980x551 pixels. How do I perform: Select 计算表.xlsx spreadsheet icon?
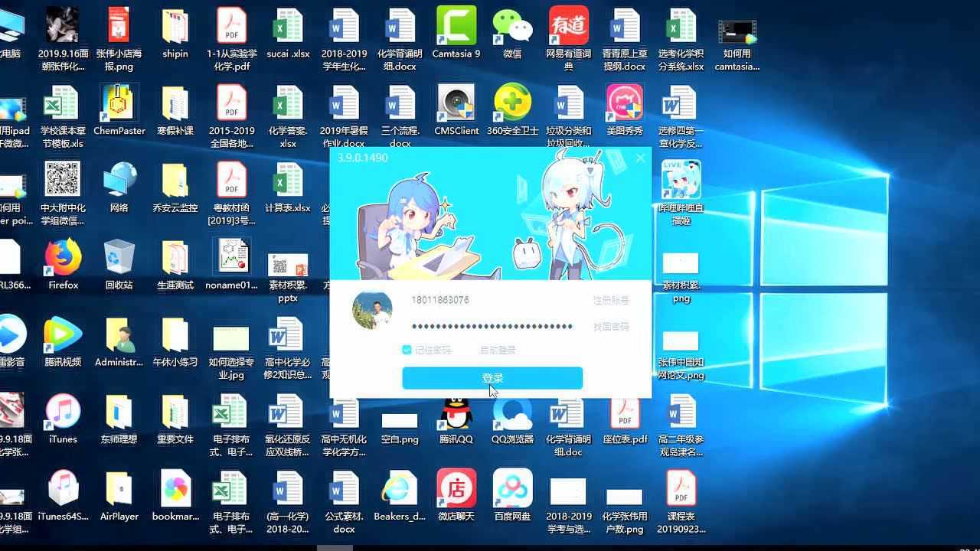288,187
